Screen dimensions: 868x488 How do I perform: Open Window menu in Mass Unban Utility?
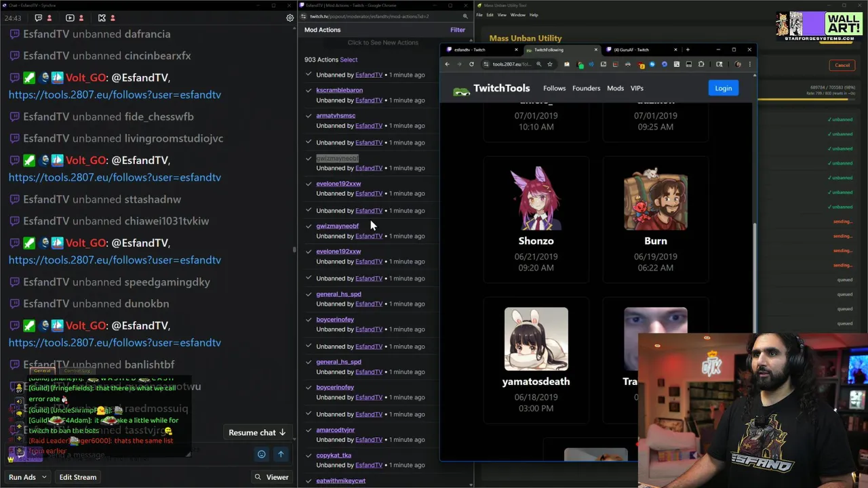pyautogui.click(x=517, y=15)
